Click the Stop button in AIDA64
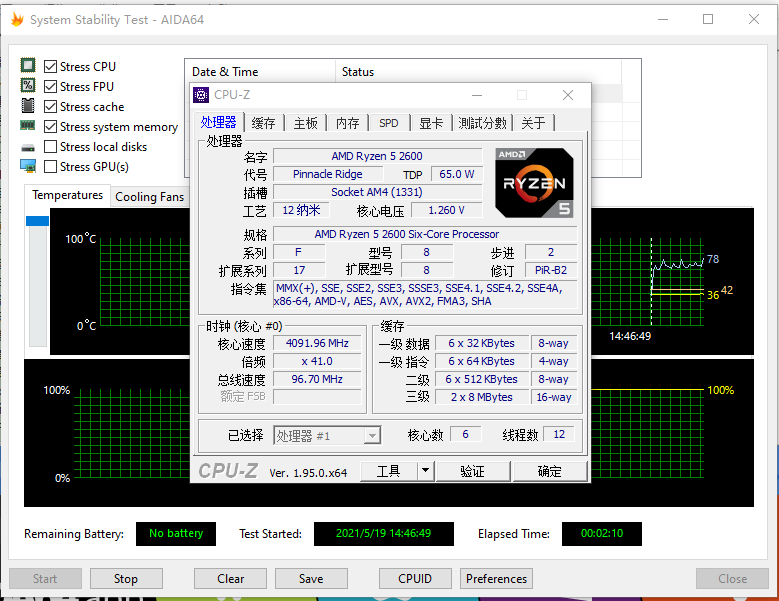 pyautogui.click(x=126, y=579)
